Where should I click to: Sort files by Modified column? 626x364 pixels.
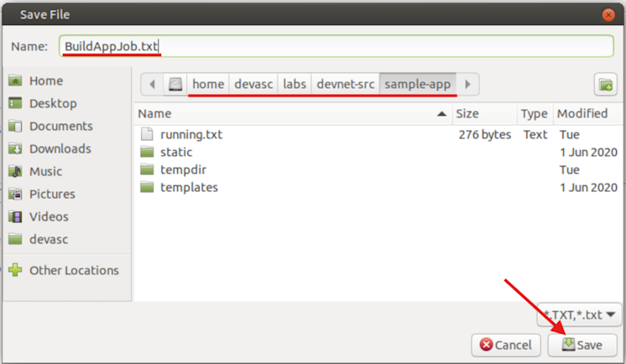(x=582, y=113)
